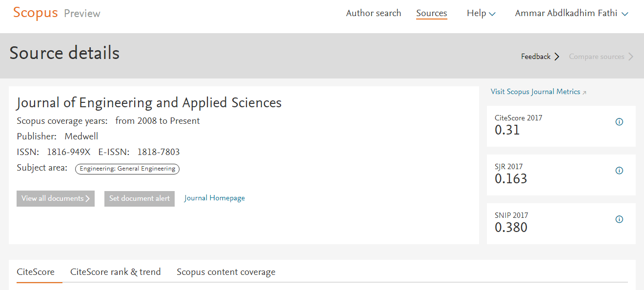
Task: Click the SJR 2017 info icon
Action: click(619, 171)
